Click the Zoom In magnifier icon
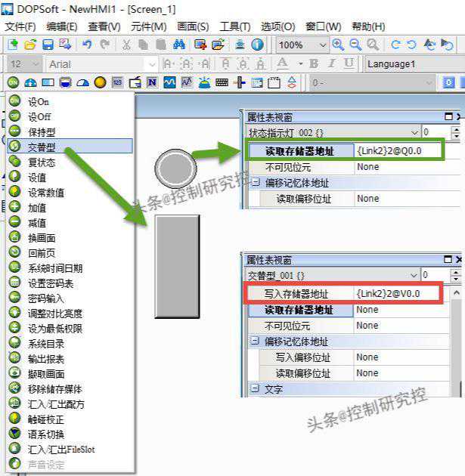This screenshot has width=465, height=476. [x=337, y=45]
